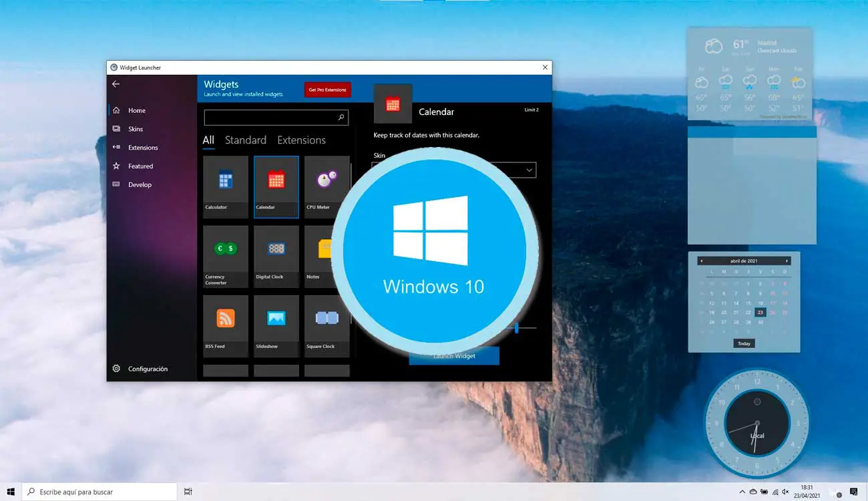Click the large Calendar icon in details pane
Viewport: 868px width, 501px height.
tap(393, 104)
